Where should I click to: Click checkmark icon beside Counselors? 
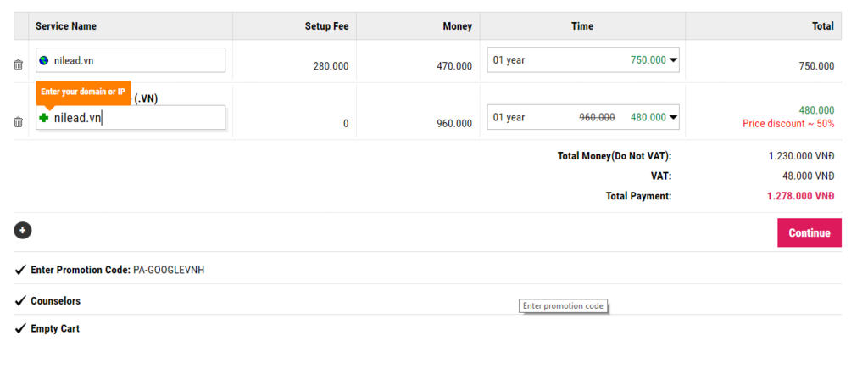20,301
